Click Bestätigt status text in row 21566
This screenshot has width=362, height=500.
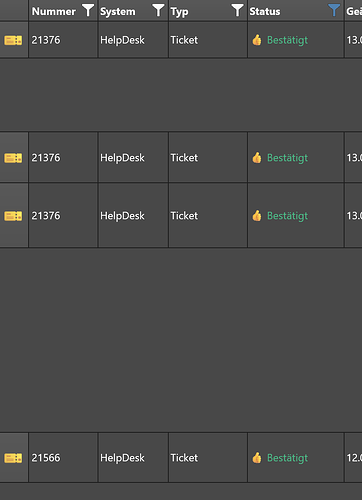coord(287,458)
